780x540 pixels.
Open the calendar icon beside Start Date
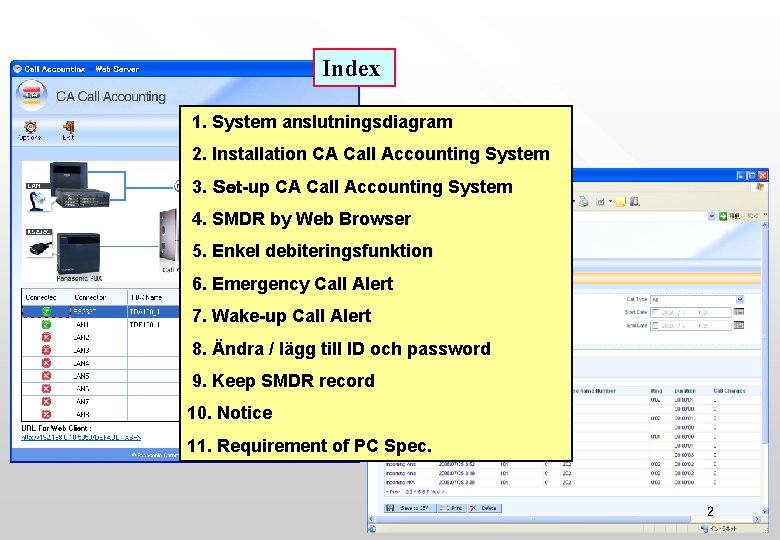pos(739,312)
